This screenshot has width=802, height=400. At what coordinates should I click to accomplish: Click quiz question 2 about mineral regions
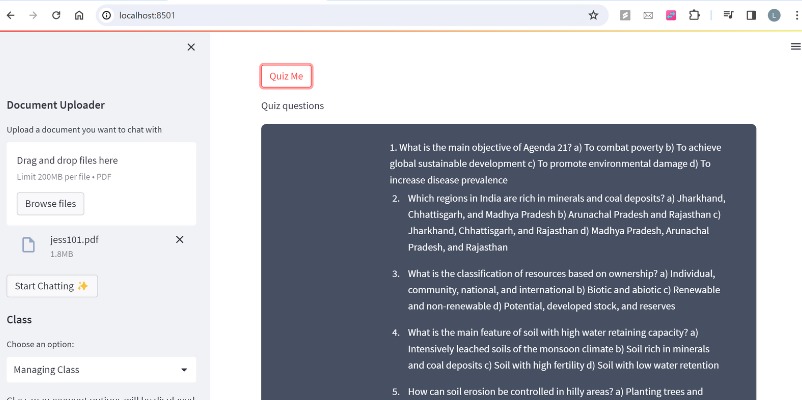click(x=567, y=223)
